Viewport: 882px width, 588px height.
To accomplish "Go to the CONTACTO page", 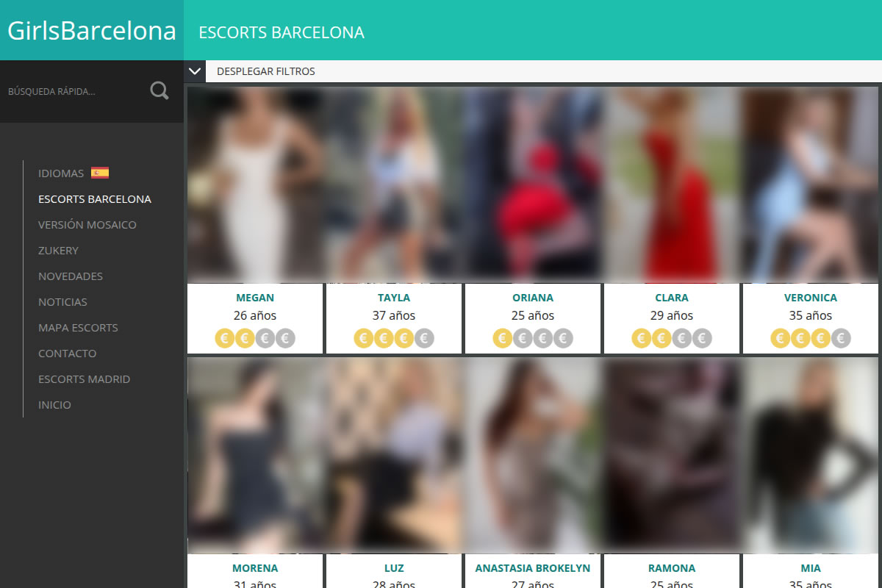I will tap(67, 353).
